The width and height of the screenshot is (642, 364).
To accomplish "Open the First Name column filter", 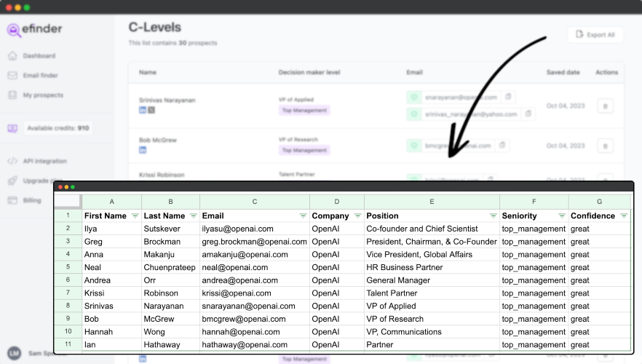I will [135, 215].
